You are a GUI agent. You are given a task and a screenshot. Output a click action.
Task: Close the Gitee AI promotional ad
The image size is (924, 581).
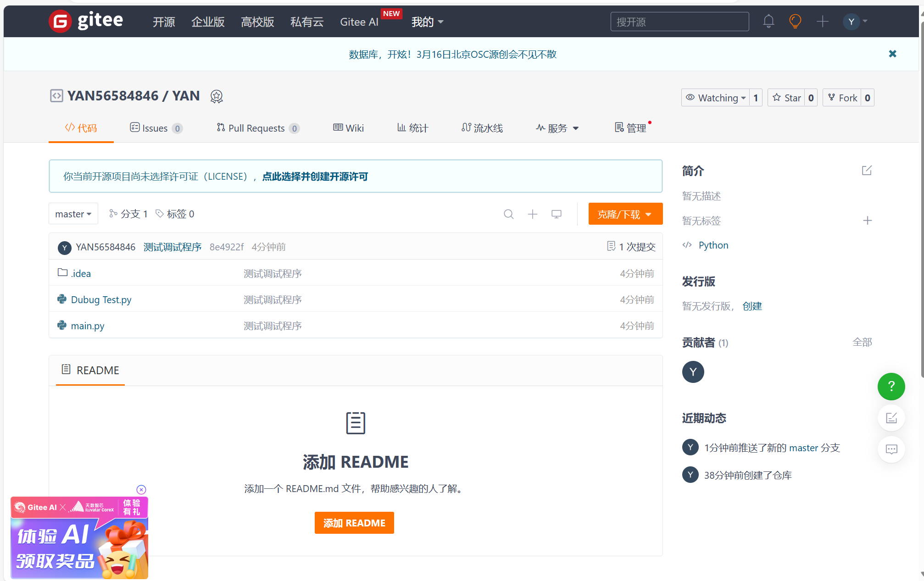click(x=141, y=489)
